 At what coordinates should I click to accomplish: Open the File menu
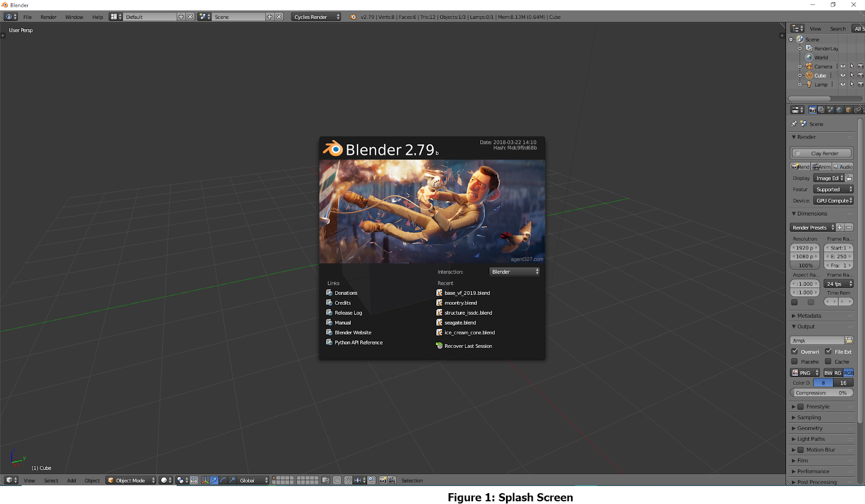tap(28, 17)
